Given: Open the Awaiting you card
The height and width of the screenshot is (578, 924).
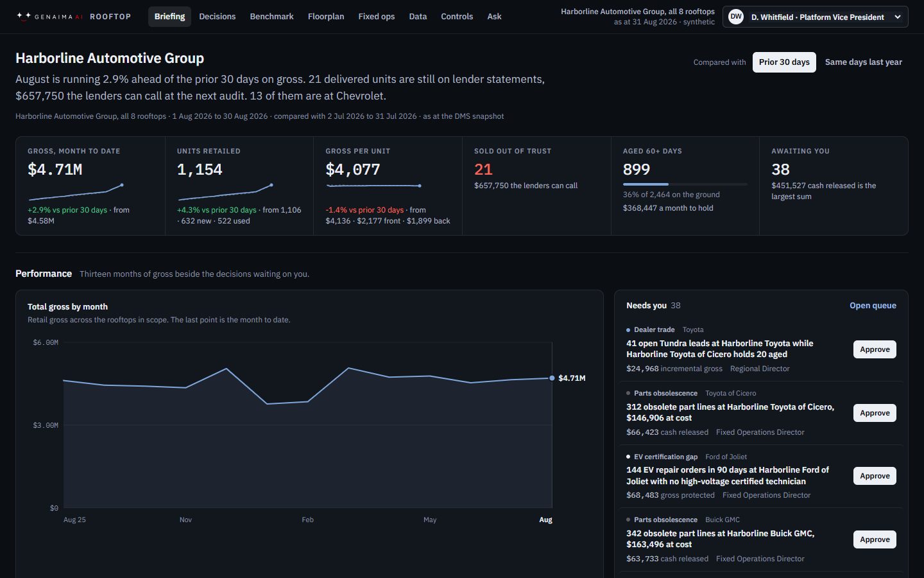Looking at the screenshot, I should [834, 186].
